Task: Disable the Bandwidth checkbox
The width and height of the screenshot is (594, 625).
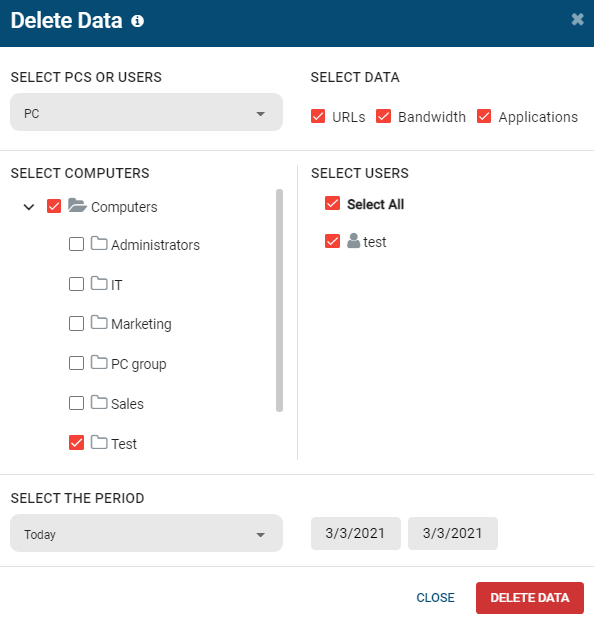Action: [384, 116]
